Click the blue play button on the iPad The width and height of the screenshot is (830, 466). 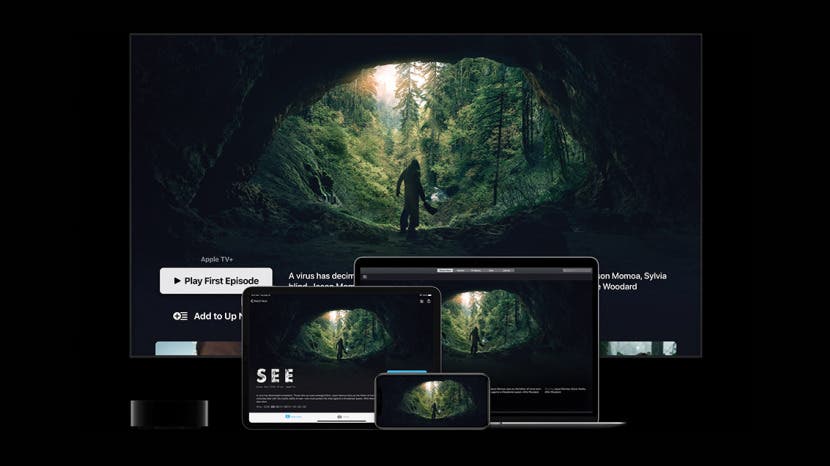point(407,372)
